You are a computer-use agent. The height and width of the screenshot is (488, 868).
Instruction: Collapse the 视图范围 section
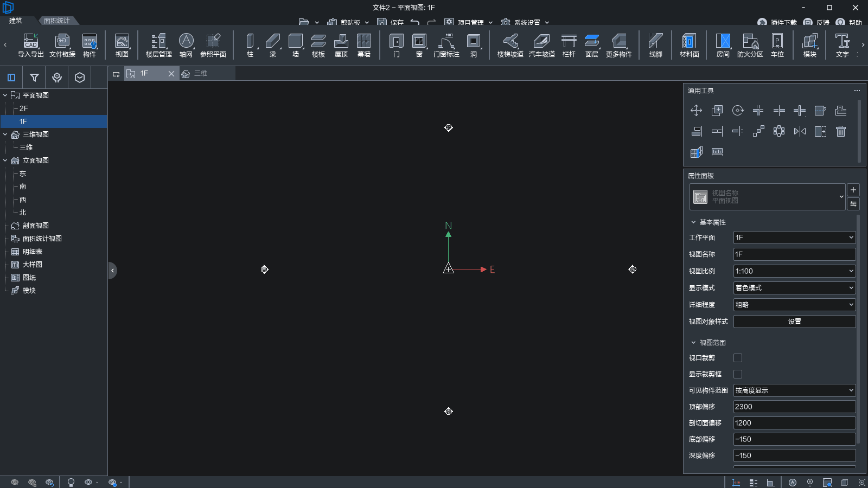click(693, 343)
